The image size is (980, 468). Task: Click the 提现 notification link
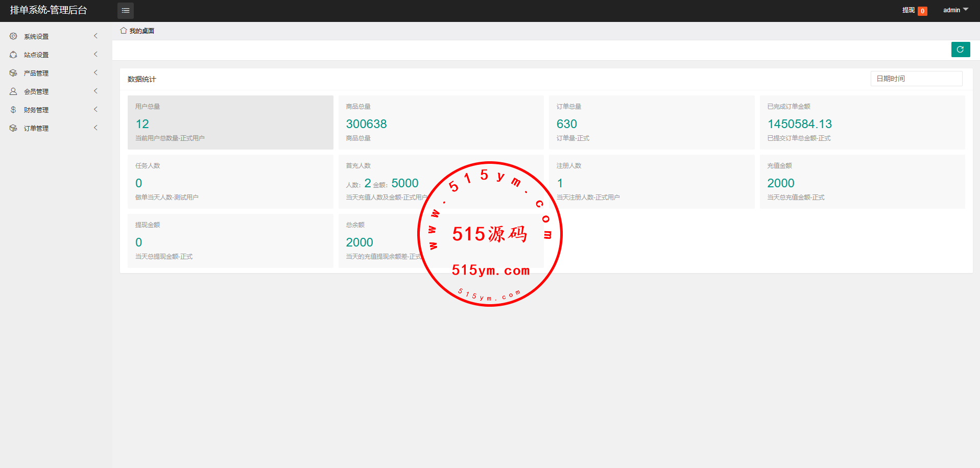pyautogui.click(x=909, y=10)
